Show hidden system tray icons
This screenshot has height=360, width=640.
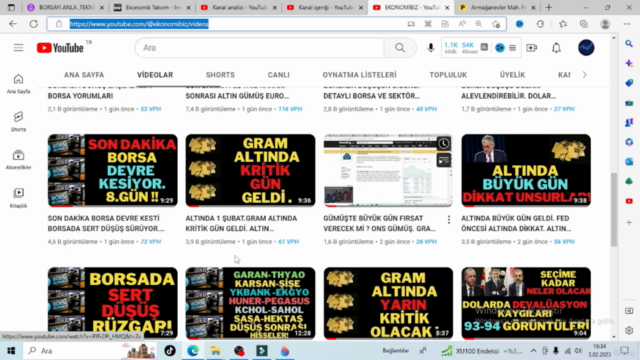[x=533, y=351]
